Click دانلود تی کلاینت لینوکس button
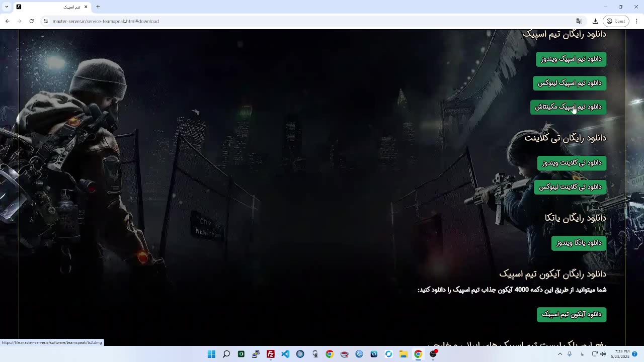 (570, 187)
